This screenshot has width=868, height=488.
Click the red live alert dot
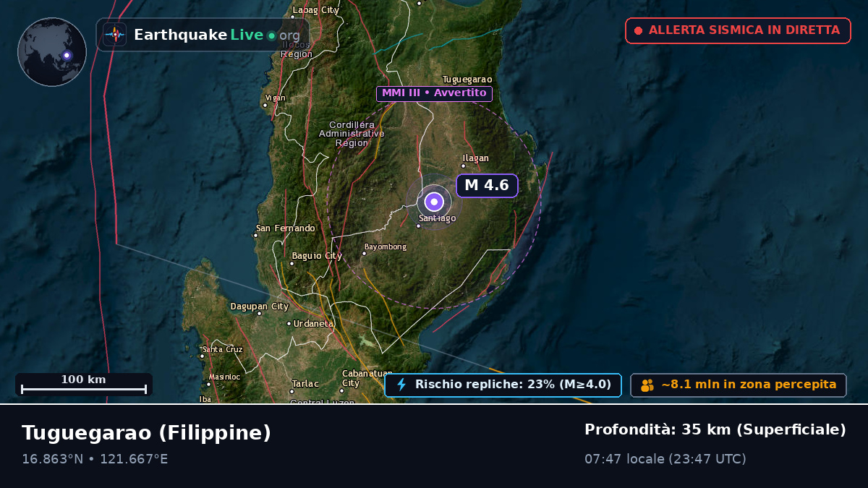click(x=638, y=30)
